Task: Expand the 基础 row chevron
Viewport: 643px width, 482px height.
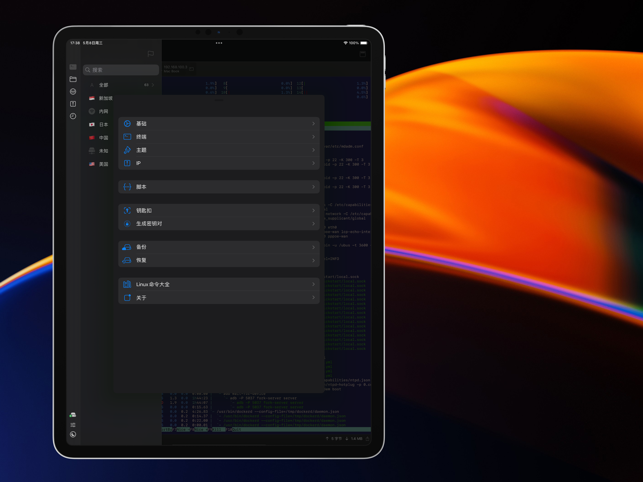Action: 313,123
